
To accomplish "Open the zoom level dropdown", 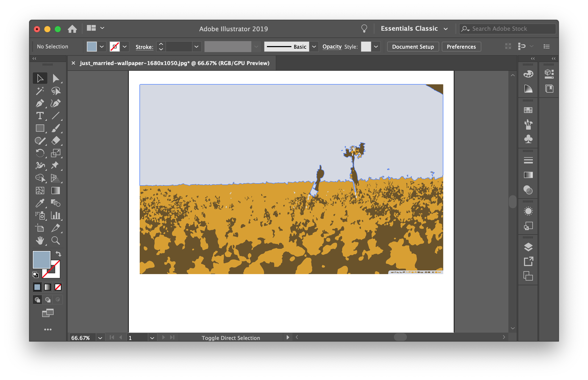I will [x=100, y=338].
